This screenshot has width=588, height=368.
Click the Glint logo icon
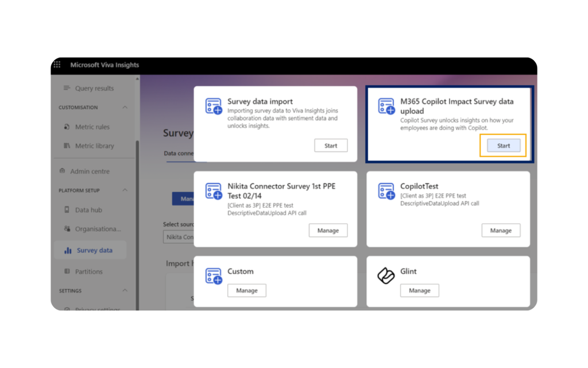click(x=386, y=276)
